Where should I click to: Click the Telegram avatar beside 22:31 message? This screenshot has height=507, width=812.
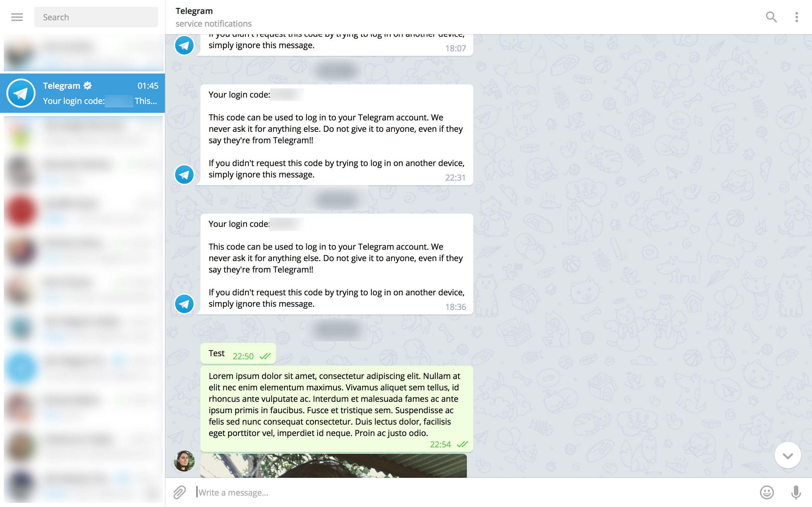point(184,174)
